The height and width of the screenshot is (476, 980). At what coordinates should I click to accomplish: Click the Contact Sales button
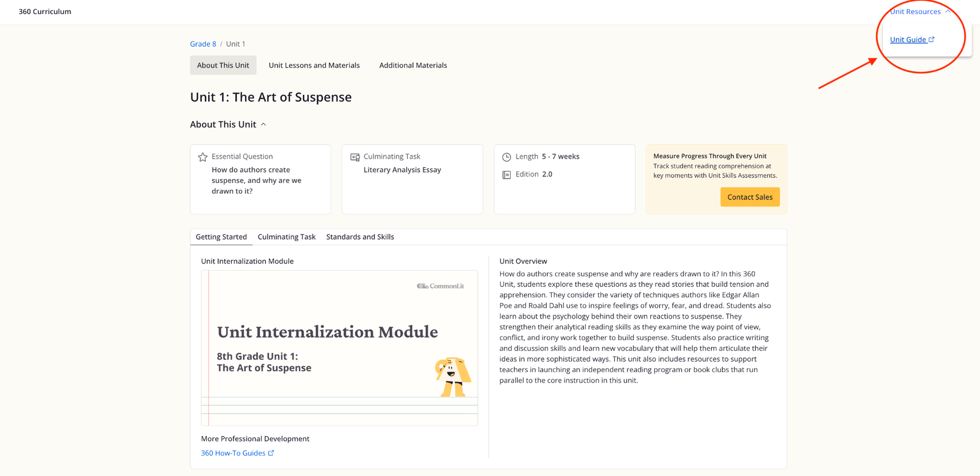(x=750, y=197)
